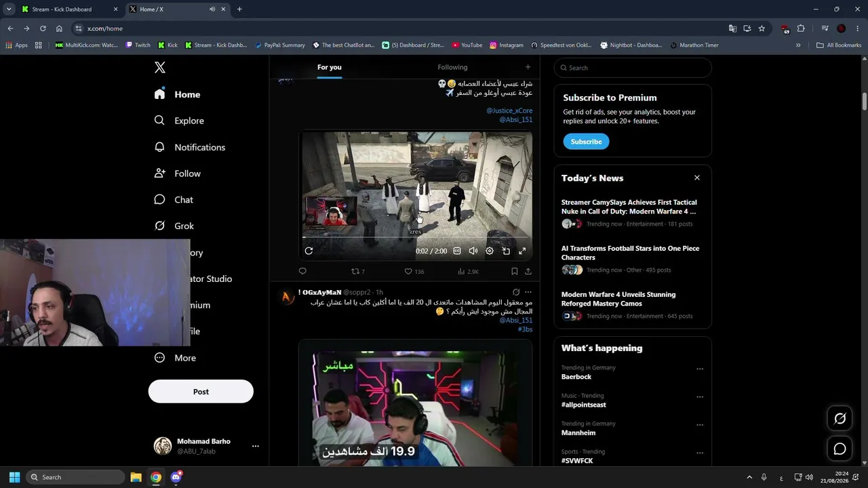Repost the post with 7 reposts
Viewport: 868px width, 488px height.
click(357, 271)
